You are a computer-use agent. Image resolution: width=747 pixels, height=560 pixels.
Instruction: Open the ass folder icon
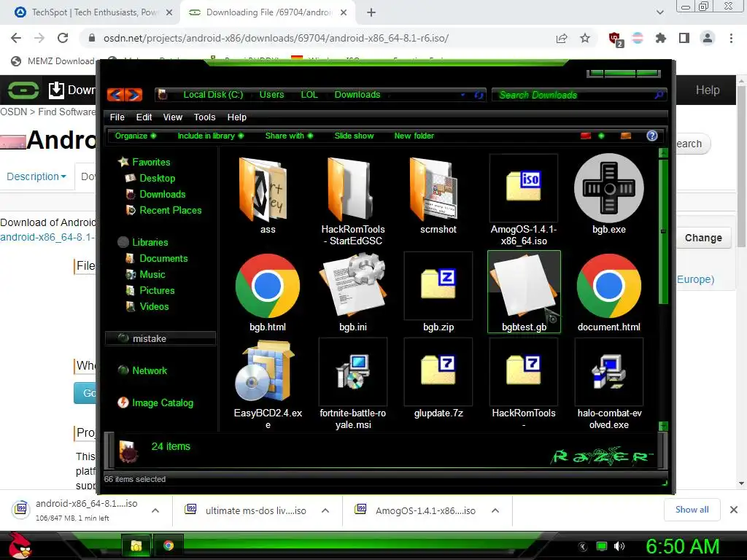(263, 190)
